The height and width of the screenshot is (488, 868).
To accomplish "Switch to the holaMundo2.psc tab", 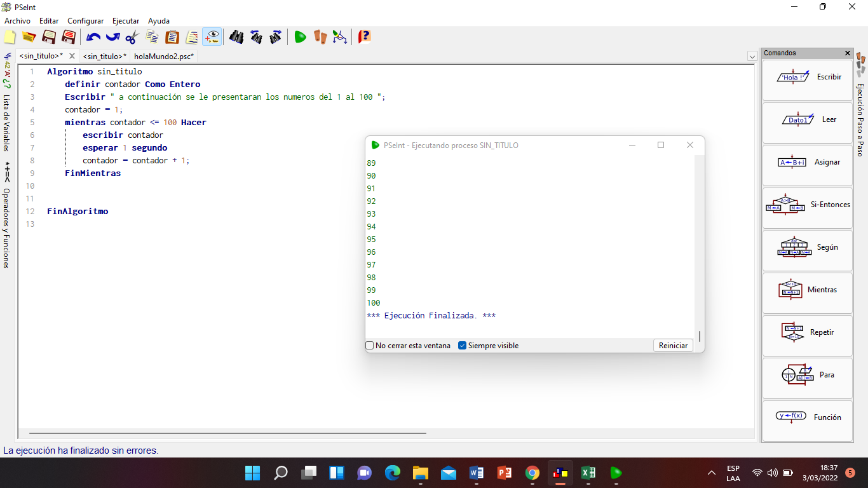I will pyautogui.click(x=164, y=57).
